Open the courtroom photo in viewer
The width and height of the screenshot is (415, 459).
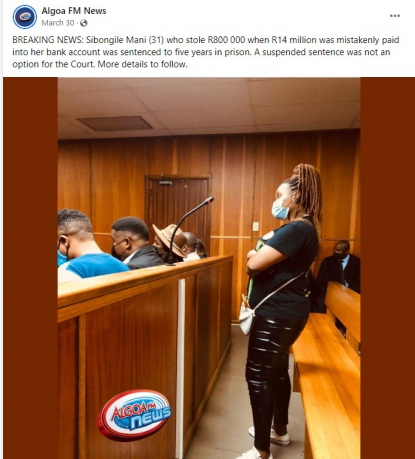click(209, 268)
